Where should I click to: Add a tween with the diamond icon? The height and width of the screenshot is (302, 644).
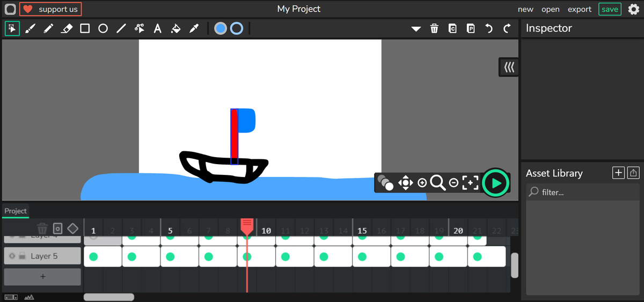72,229
